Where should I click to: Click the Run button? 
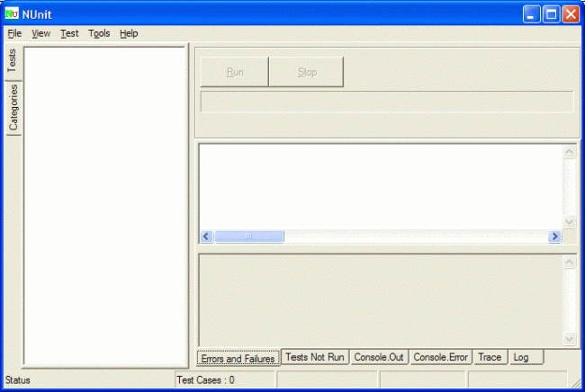pyautogui.click(x=235, y=72)
